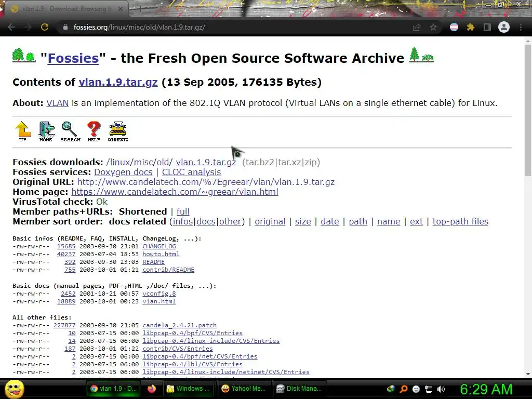Sort members by original order
The image size is (532, 399).
coord(270,221)
